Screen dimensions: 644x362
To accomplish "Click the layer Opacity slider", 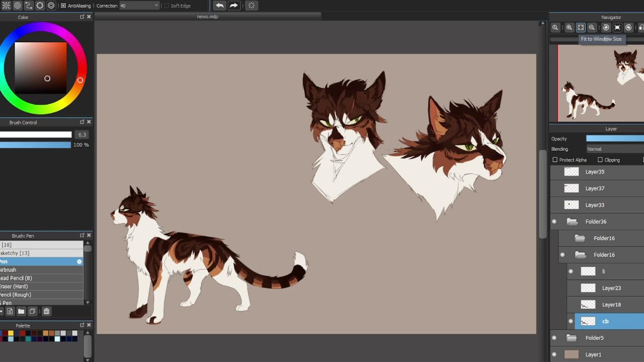I will tap(615, 138).
